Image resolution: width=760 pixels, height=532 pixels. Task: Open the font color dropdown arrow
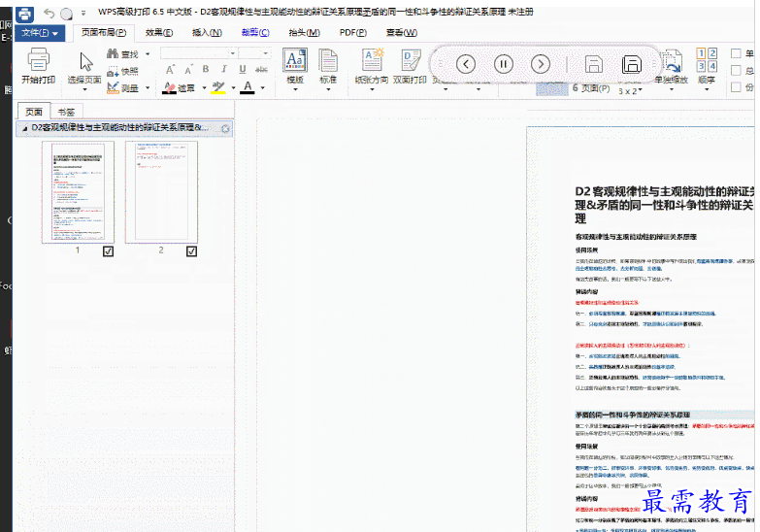click(x=262, y=88)
